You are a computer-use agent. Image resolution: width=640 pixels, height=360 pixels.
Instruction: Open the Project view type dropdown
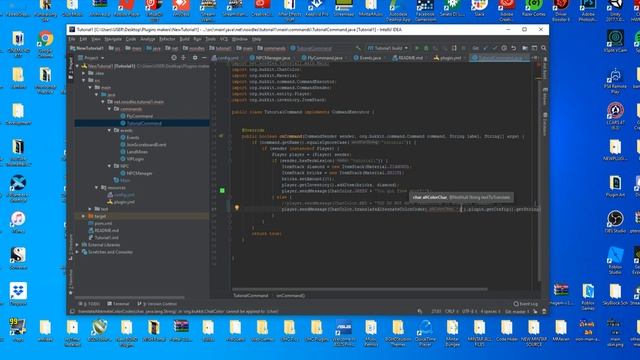point(91,58)
